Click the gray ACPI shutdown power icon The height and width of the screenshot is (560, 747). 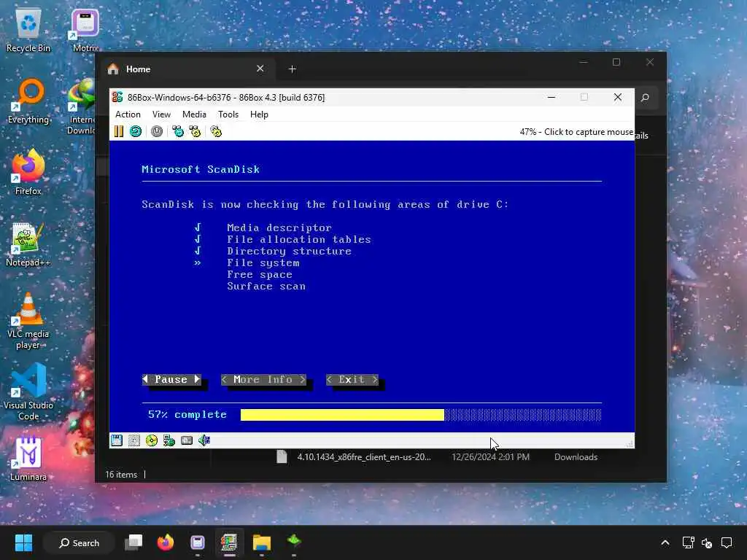(157, 131)
